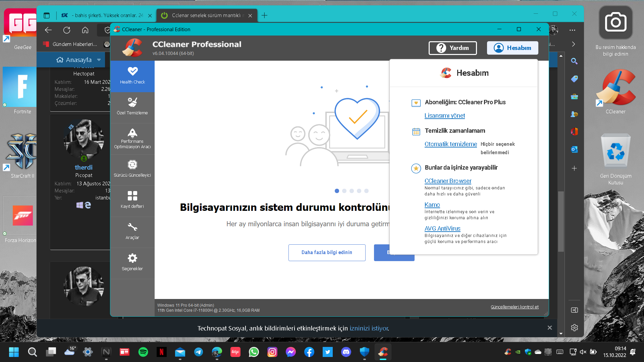Select the last carousel dot indicator
Image resolution: width=644 pixels, height=362 pixels.
[x=366, y=191]
